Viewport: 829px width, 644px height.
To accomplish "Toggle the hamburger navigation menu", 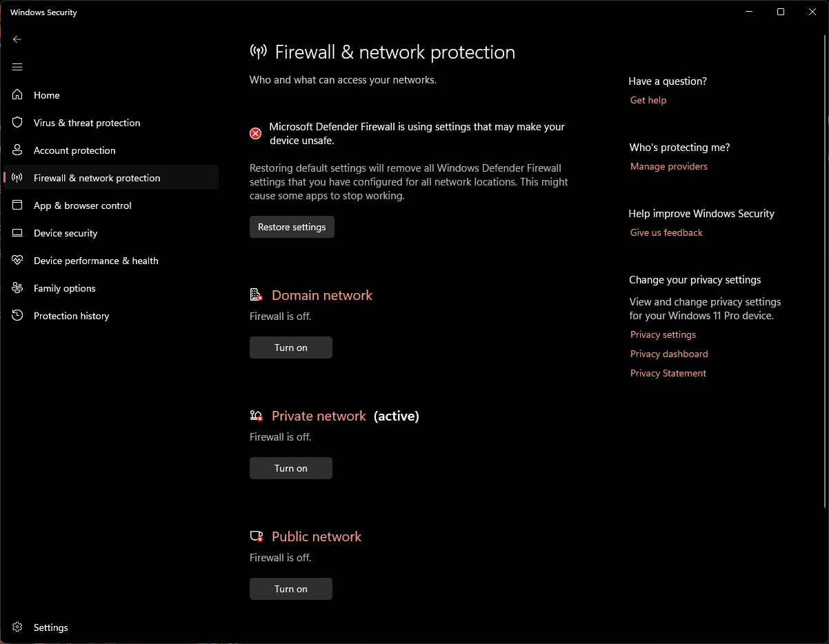I will [x=17, y=67].
